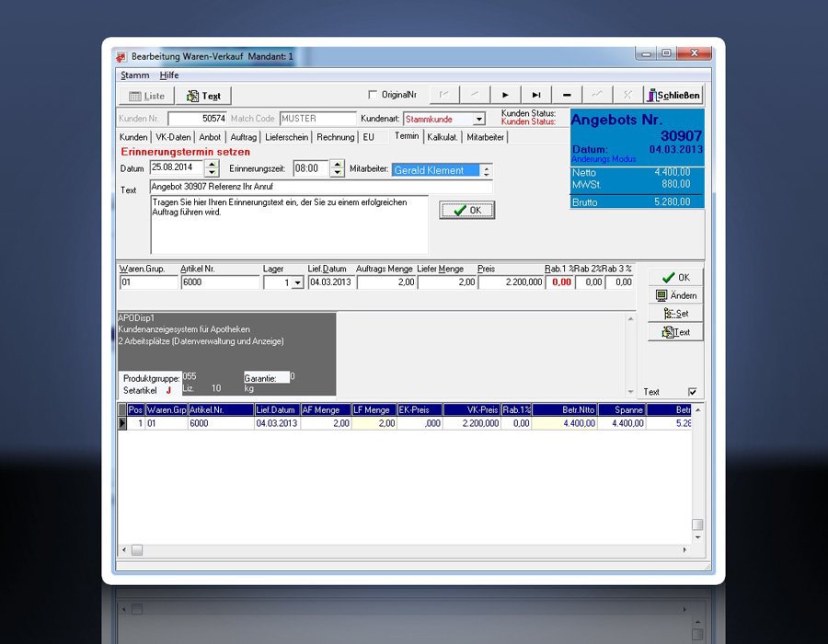The height and width of the screenshot is (644, 828).
Task: Click the Auftrags Menge field
Action: [x=386, y=282]
